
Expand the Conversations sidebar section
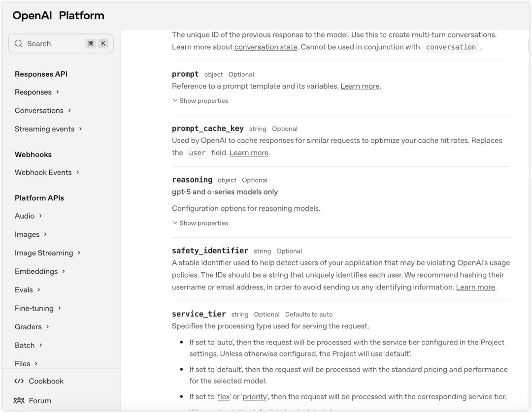coord(69,110)
